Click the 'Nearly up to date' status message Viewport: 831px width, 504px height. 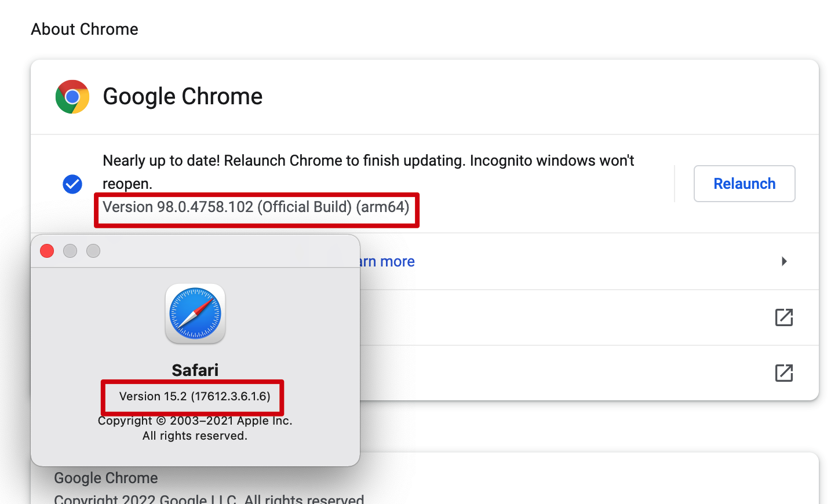(x=369, y=172)
